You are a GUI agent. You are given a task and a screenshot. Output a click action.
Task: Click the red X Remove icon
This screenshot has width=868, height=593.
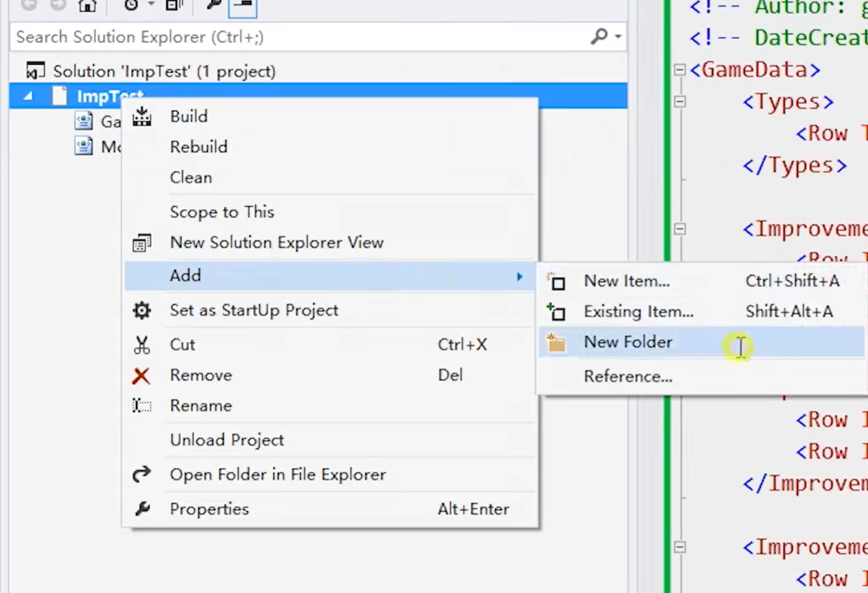(x=141, y=376)
